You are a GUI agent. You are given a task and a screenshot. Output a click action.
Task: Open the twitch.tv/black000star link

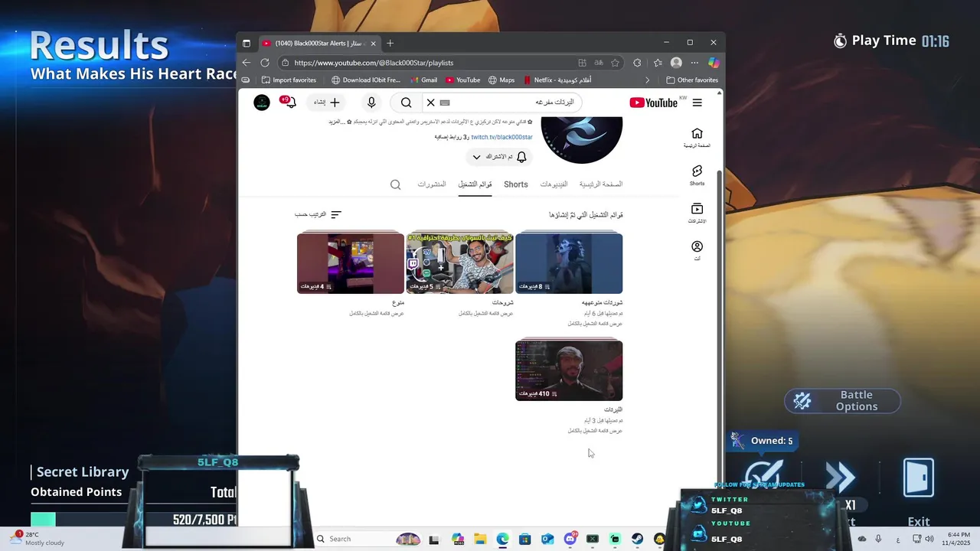tap(501, 137)
